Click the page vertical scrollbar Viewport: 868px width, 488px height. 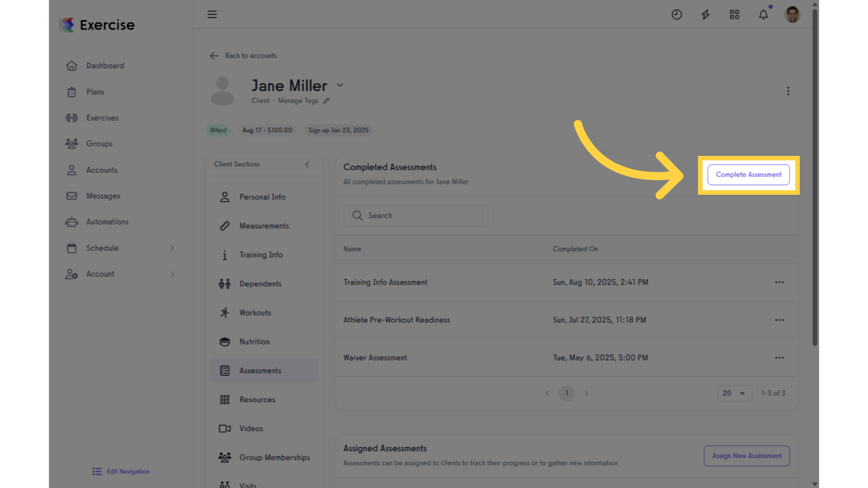point(815,178)
